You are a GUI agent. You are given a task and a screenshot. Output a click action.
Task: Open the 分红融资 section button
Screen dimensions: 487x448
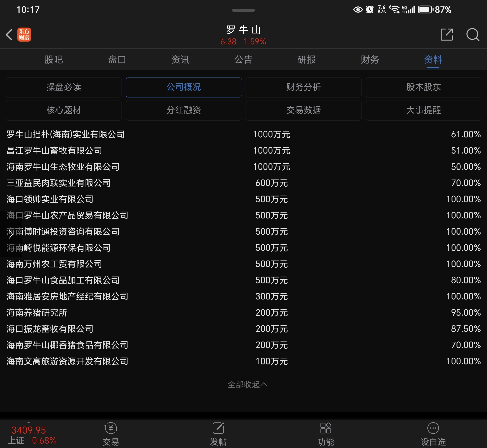[x=183, y=110]
